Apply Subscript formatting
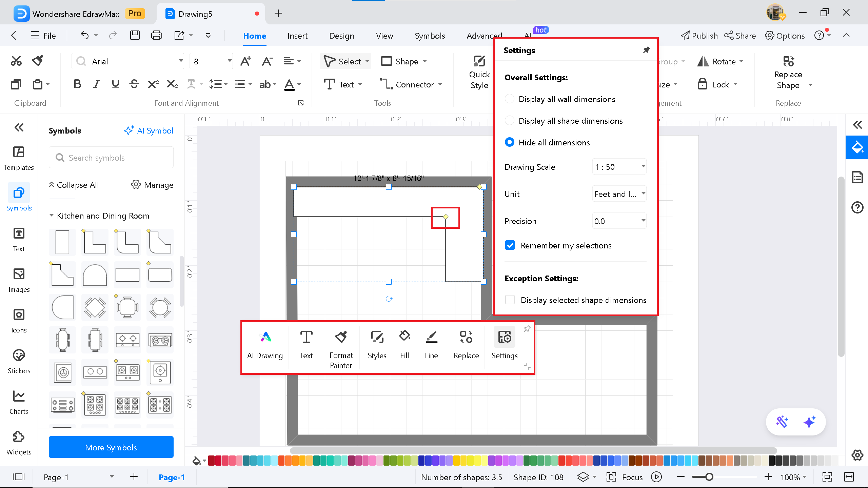The width and height of the screenshot is (868, 488). (172, 84)
